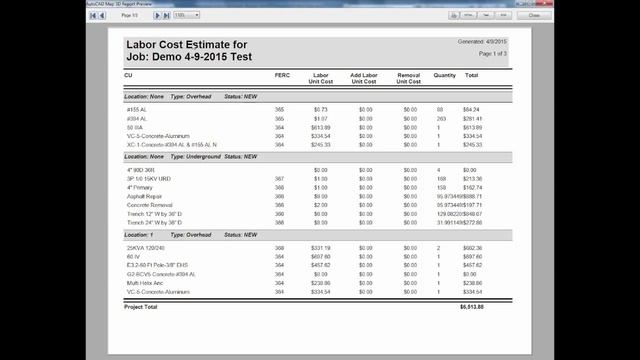Click the 'CU' column header
Viewport: 640px width, 360px height.
point(128,75)
